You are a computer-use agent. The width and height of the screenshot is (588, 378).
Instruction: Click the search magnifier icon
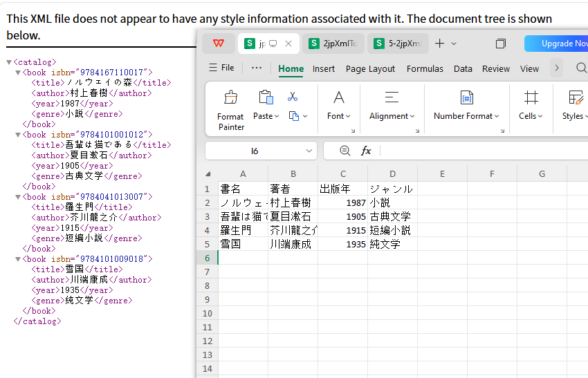(x=581, y=68)
